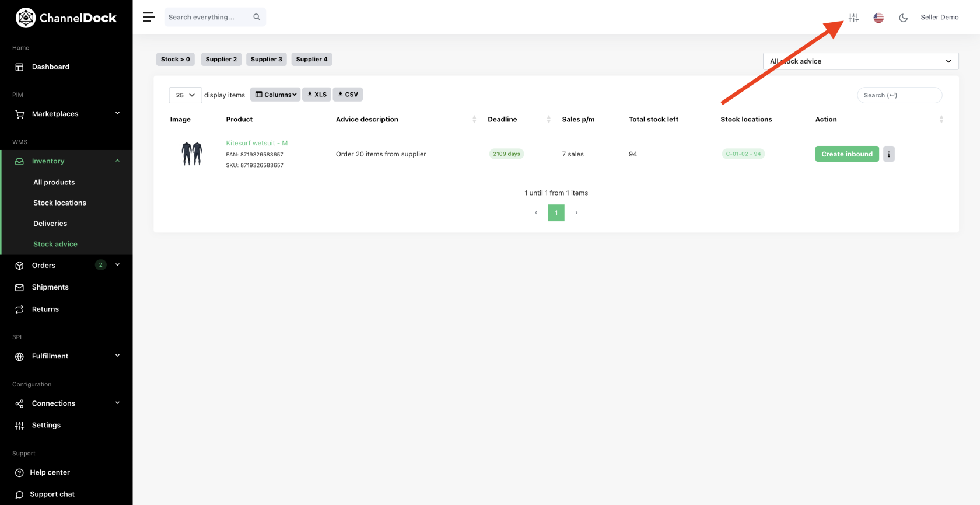Go to next page arrow
The height and width of the screenshot is (505, 980).
[576, 213]
